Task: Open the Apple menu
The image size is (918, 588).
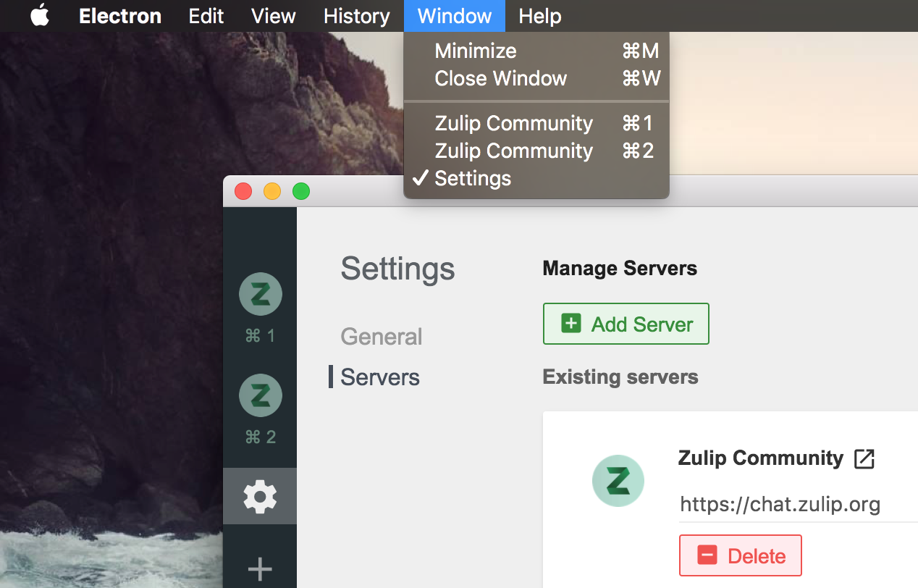Action: pyautogui.click(x=40, y=15)
